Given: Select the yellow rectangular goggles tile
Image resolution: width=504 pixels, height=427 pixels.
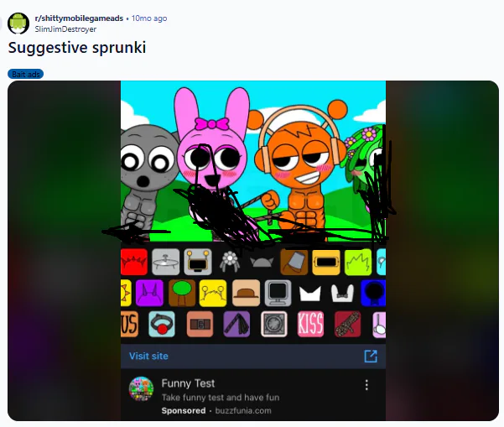Looking at the screenshot, I should point(326,262).
